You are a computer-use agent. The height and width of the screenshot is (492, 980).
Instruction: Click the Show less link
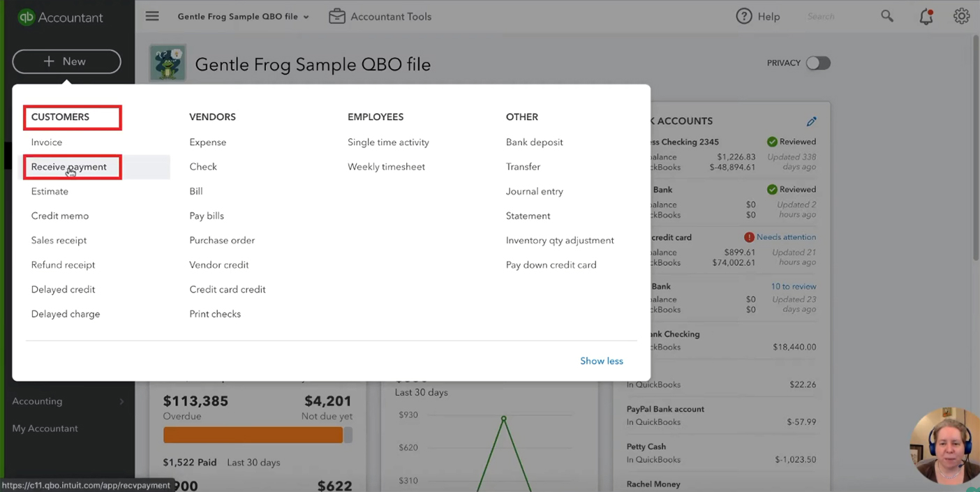[x=602, y=361]
